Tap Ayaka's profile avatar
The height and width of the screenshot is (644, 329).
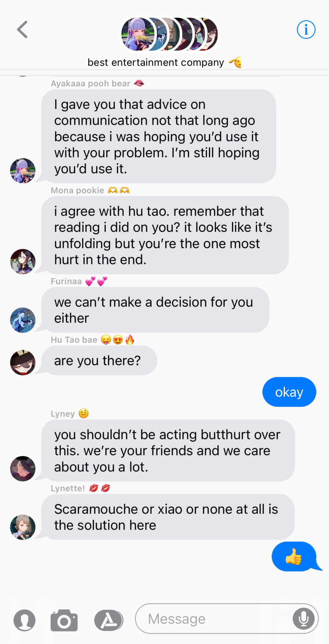tap(23, 171)
